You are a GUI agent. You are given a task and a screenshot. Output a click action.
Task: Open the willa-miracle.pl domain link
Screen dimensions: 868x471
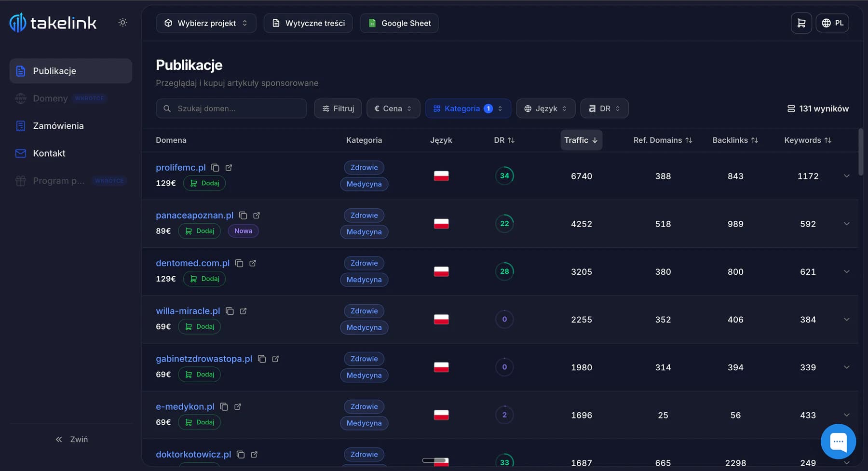coord(188,311)
